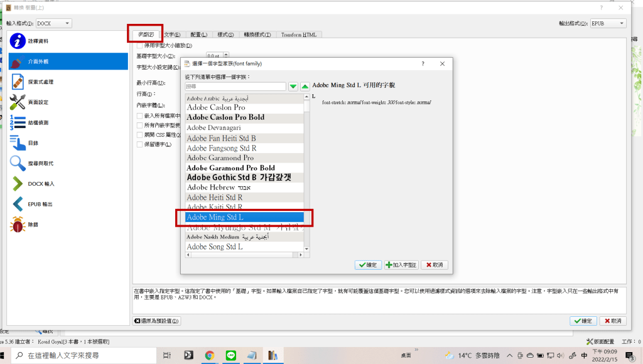Viewport: 643px width, 364px height.
Task: Switch to the Transform HTML tab
Action: (x=298, y=35)
